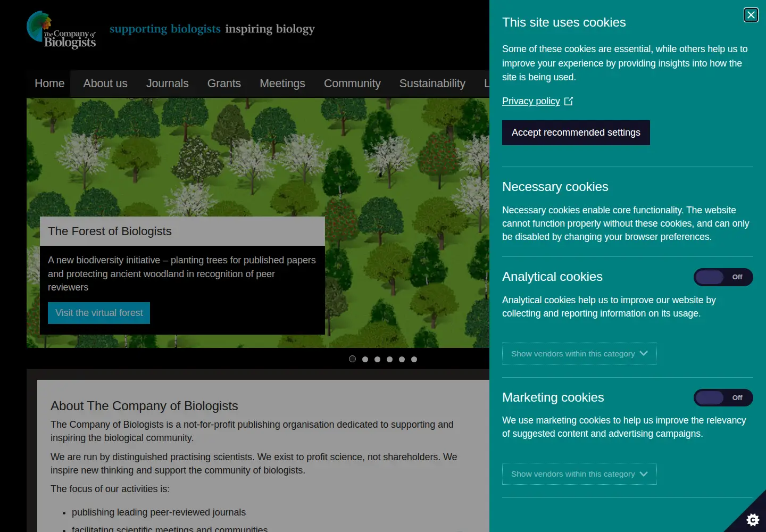Show the third carousel slide
This screenshot has height=532, width=766.
[377, 359]
